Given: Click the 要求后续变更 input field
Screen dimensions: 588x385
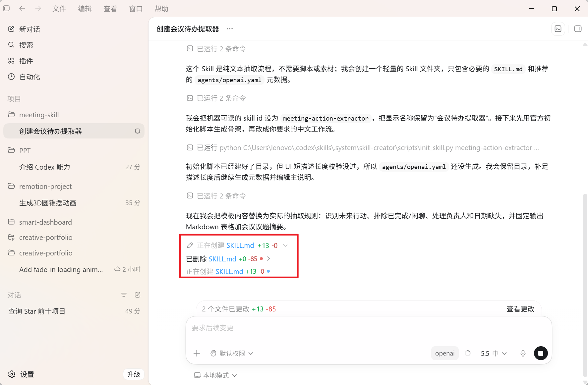Looking at the screenshot, I should click(369, 328).
